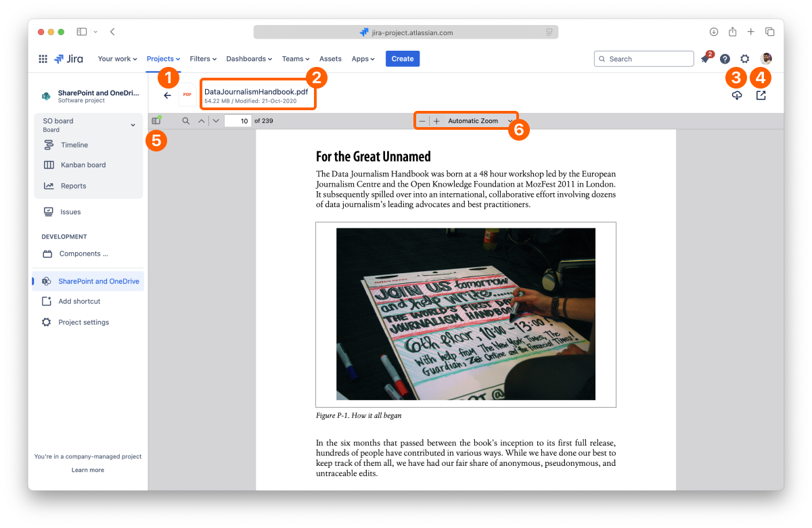
Task: Go to the next PDF page
Action: pos(215,121)
